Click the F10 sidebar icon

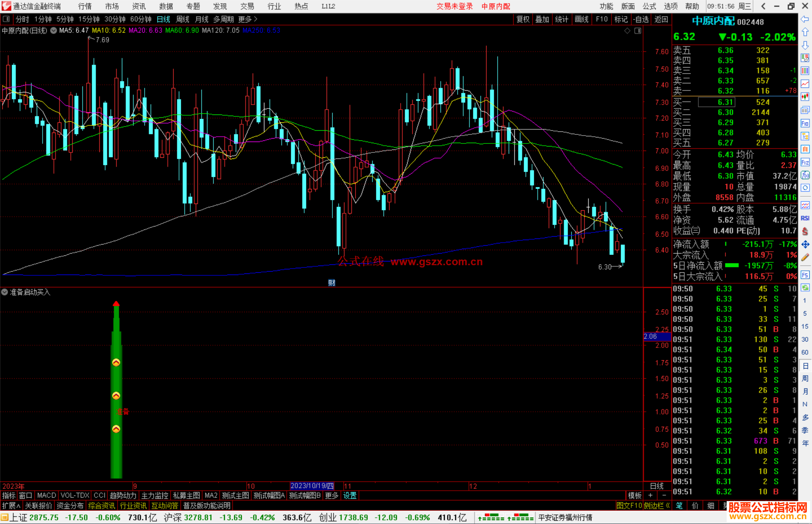coord(805,124)
